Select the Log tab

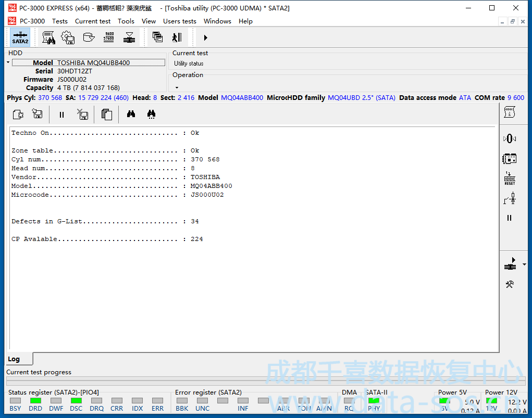14,359
